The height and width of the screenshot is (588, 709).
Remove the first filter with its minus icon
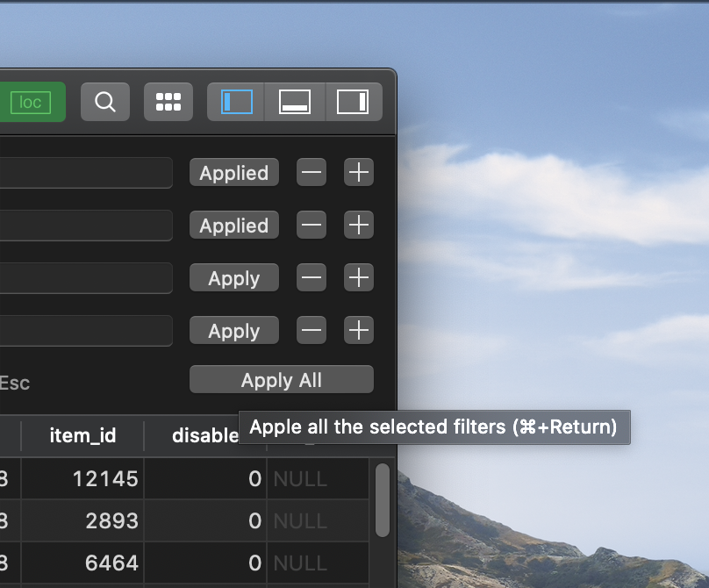(x=311, y=172)
